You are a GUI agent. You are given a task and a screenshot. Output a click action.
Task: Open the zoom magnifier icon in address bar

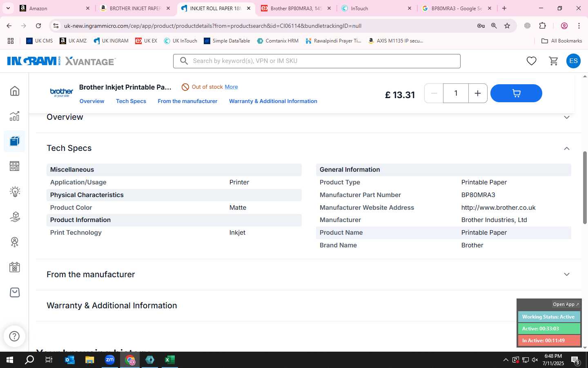point(494,26)
